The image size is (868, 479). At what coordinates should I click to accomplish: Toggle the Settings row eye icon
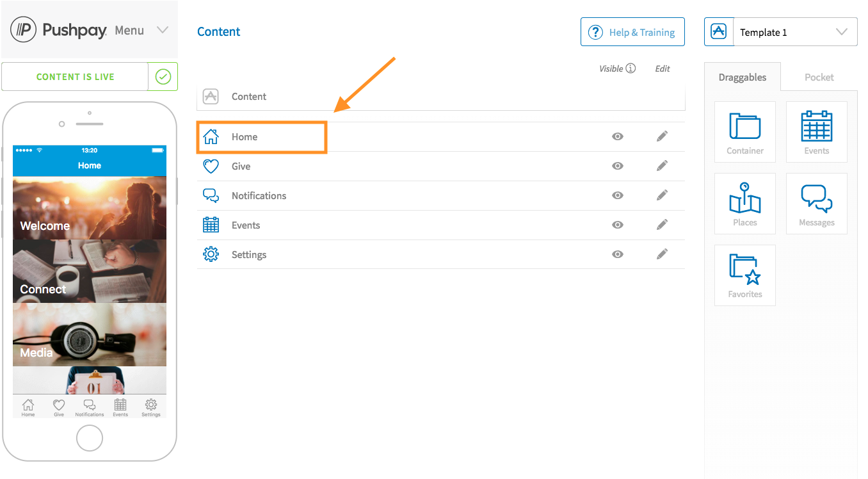pyautogui.click(x=617, y=254)
